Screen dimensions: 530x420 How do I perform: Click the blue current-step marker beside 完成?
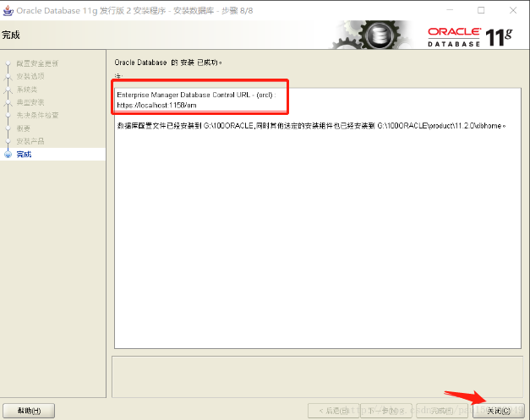[8, 155]
